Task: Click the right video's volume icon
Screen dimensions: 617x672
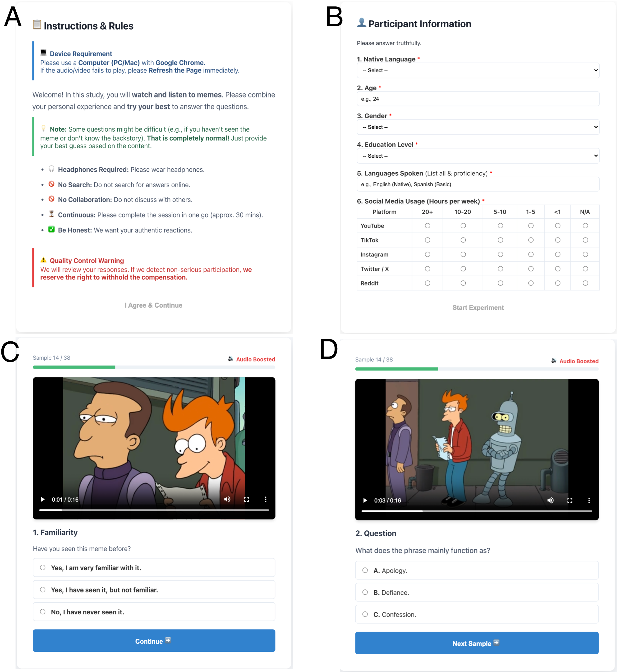Action: [x=550, y=500]
